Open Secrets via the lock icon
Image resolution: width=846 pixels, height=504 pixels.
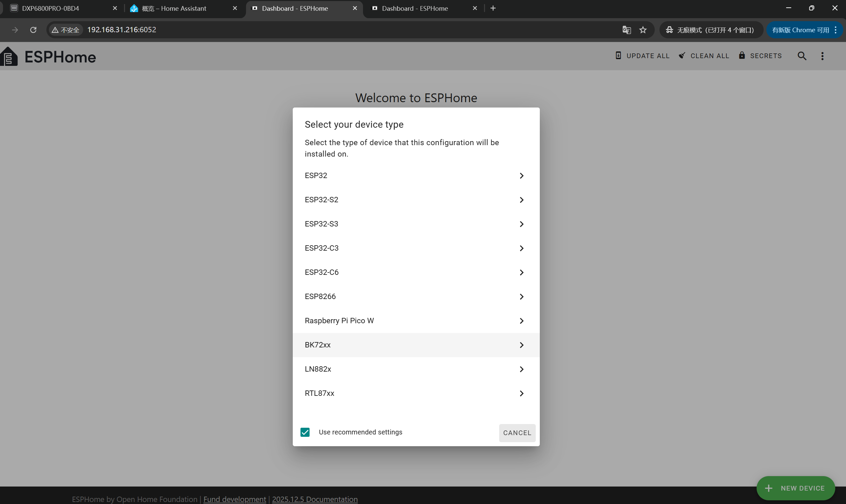point(742,55)
